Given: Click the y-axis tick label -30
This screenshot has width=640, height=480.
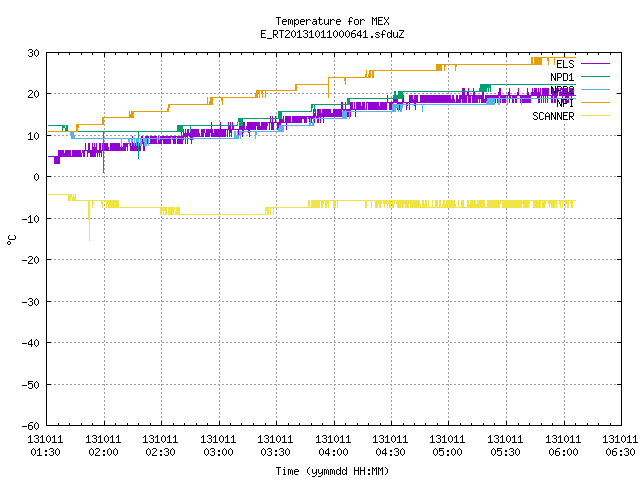Looking at the screenshot, I should (x=31, y=302).
